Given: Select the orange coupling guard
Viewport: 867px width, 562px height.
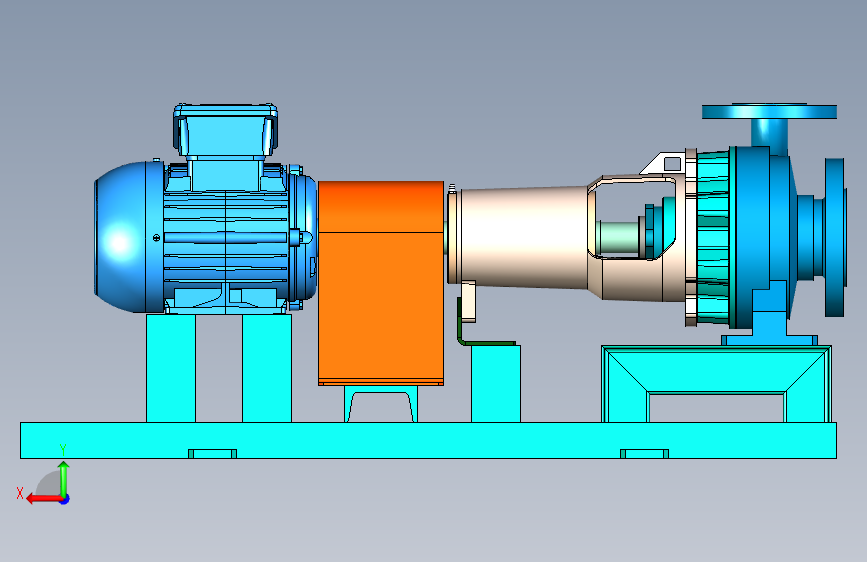Looking at the screenshot, I should [380, 283].
